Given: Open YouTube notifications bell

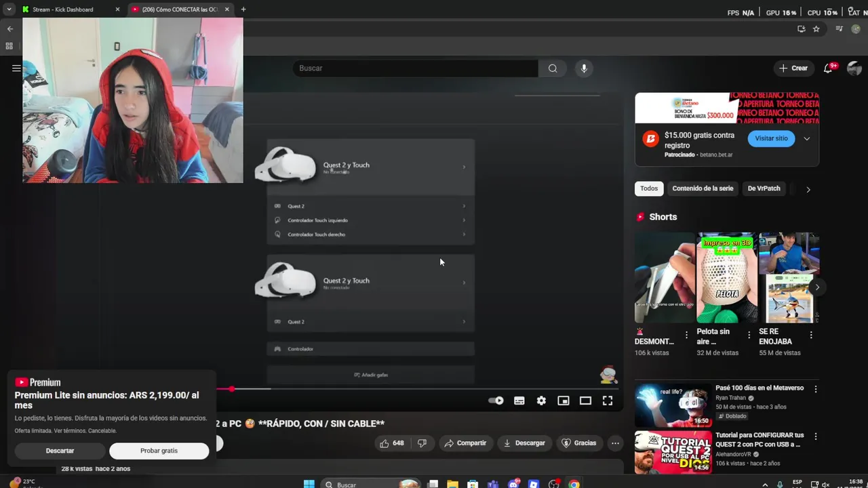Looking at the screenshot, I should (x=829, y=68).
